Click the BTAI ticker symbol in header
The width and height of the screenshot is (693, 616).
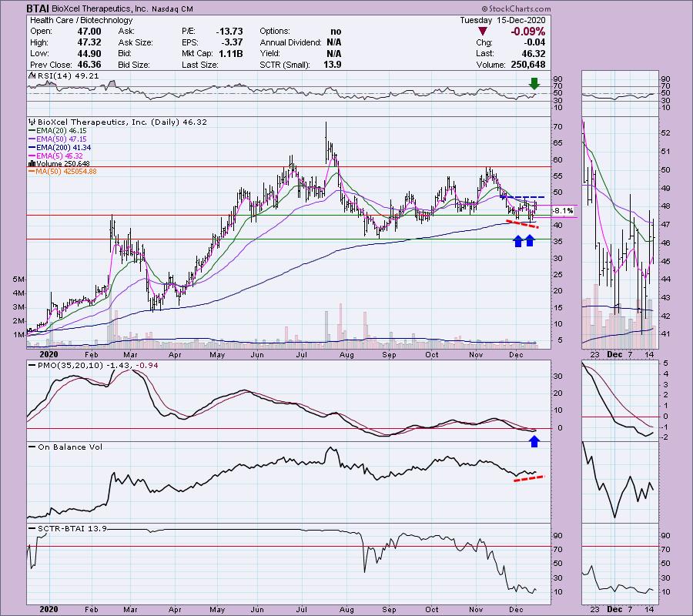tap(37, 8)
